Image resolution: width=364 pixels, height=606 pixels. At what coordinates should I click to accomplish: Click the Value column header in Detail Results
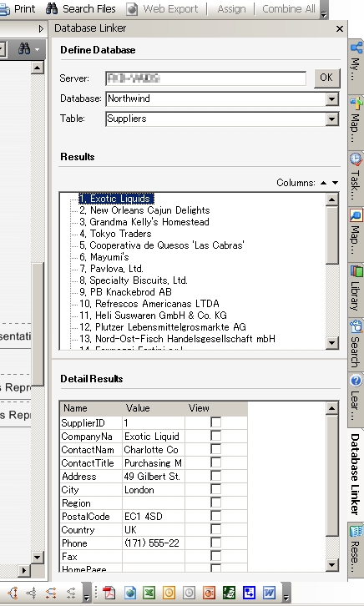(x=154, y=408)
